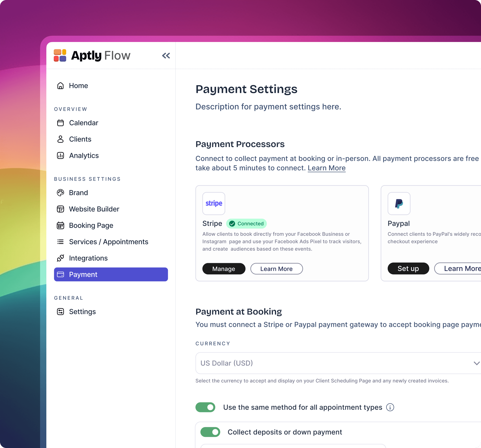The image size is (481, 448).
Task: Click the info icon beside appointment types
Action: [390, 407]
